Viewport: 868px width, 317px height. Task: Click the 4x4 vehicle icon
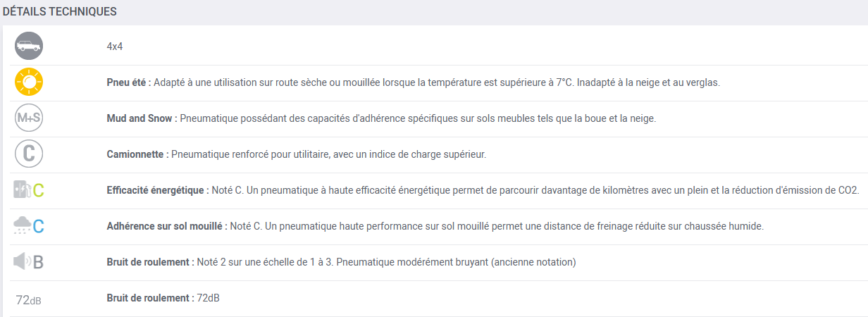click(29, 46)
